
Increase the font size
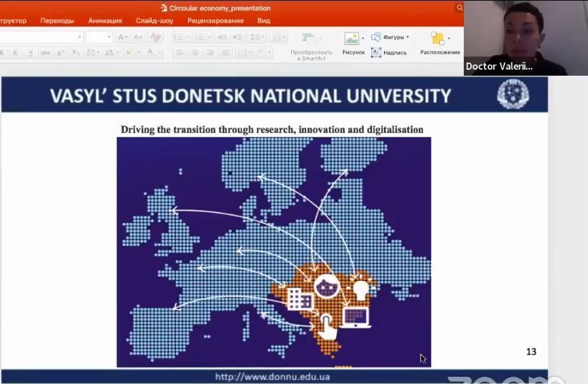(122, 37)
